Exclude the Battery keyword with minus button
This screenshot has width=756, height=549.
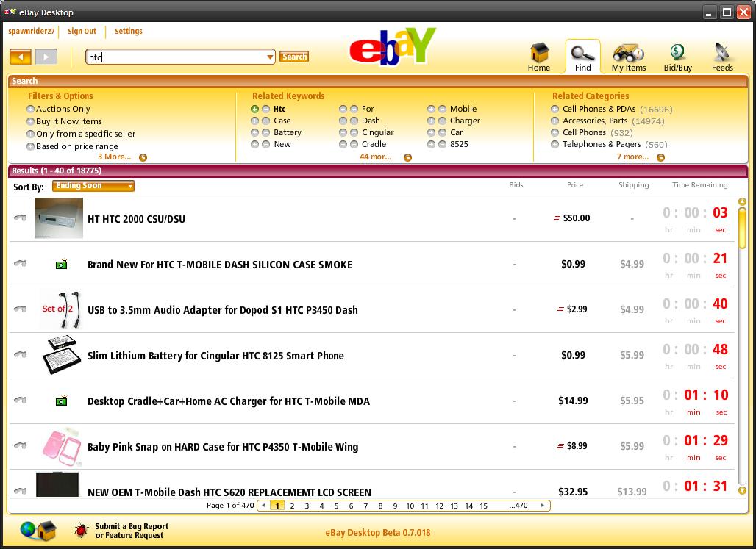265,132
